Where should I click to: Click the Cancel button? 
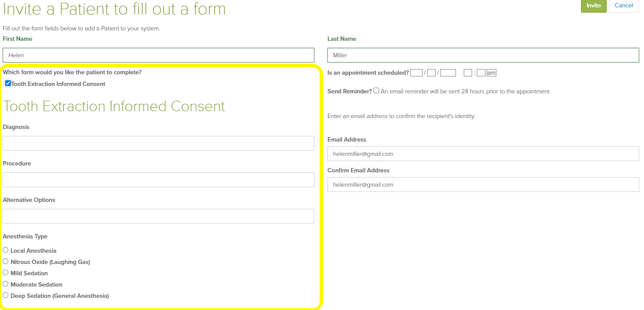tap(624, 6)
